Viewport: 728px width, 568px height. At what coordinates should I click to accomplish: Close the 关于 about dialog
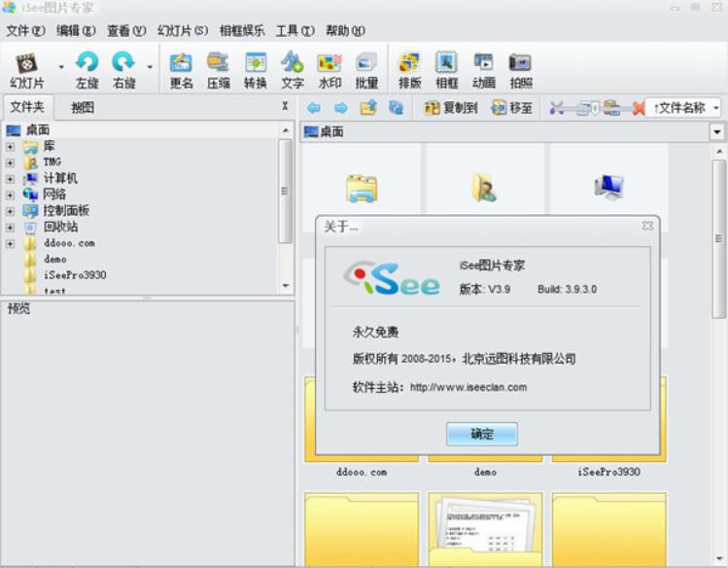click(647, 226)
